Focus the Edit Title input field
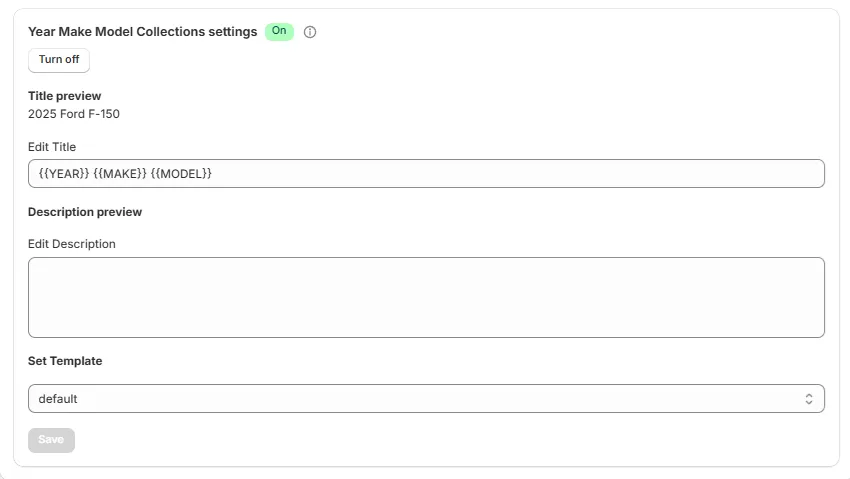The height and width of the screenshot is (479, 850). click(500, 174)
